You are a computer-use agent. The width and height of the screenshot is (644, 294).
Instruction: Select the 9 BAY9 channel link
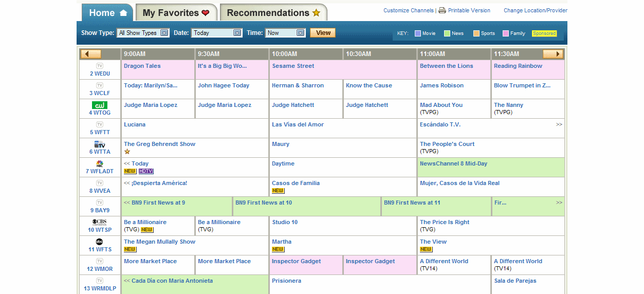click(x=100, y=210)
